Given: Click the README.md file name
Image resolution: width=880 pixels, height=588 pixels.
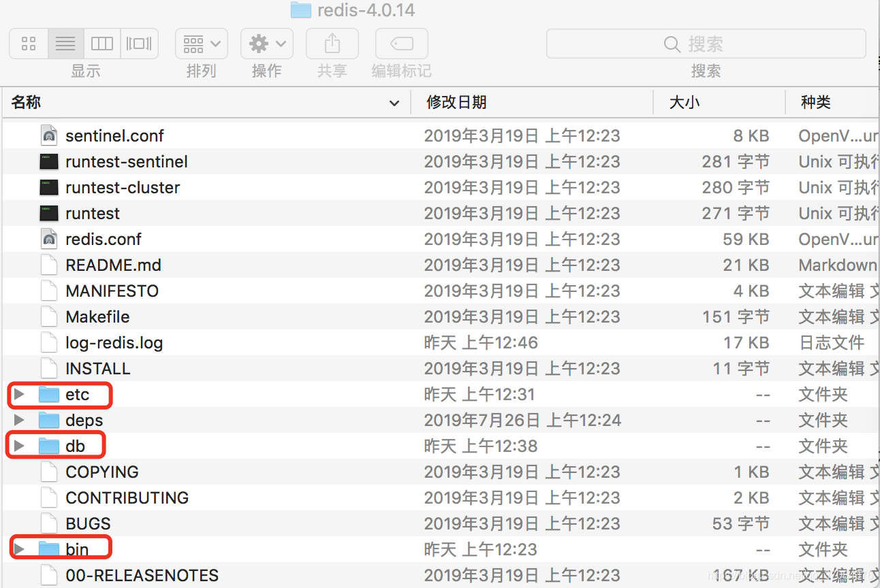Looking at the screenshot, I should coord(113,265).
